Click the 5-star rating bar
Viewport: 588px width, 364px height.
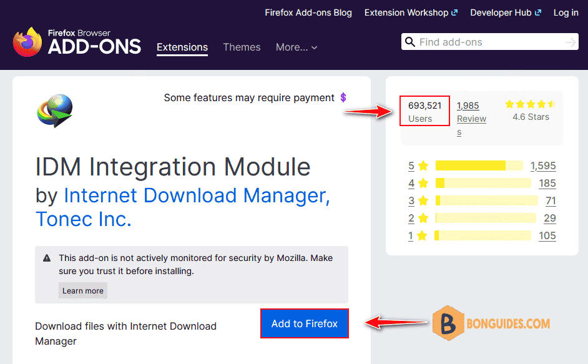tap(479, 165)
